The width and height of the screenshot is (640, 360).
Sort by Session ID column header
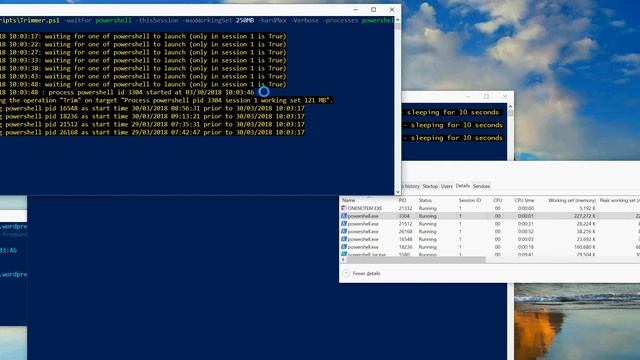point(470,200)
